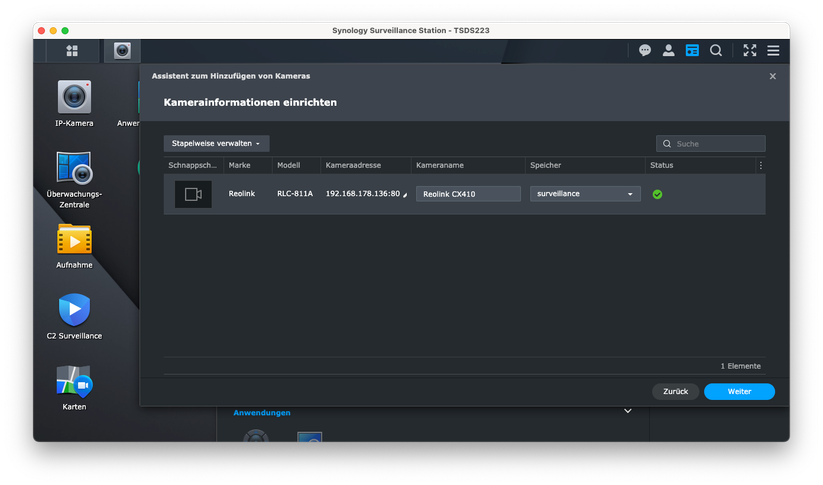Open the notifications speech bubble icon
The image size is (823, 485).
tap(645, 50)
